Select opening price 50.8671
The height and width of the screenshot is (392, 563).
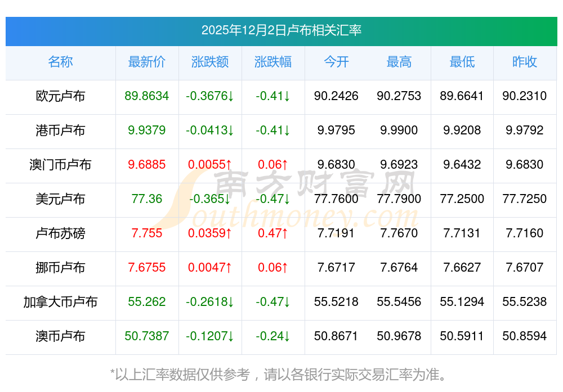pos(336,336)
